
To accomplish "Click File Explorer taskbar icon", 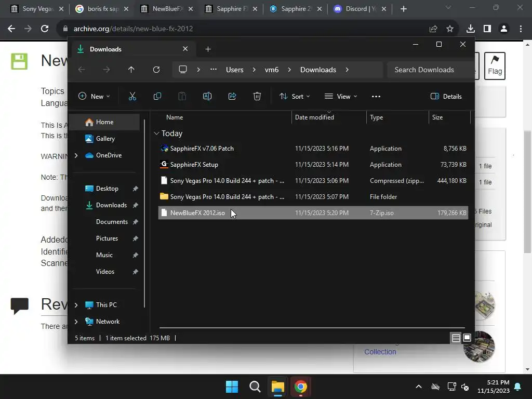I will 277,387.
